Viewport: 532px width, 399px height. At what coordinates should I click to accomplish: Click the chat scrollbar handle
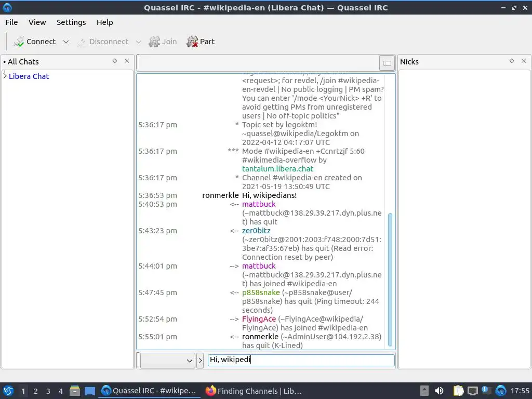(390, 279)
